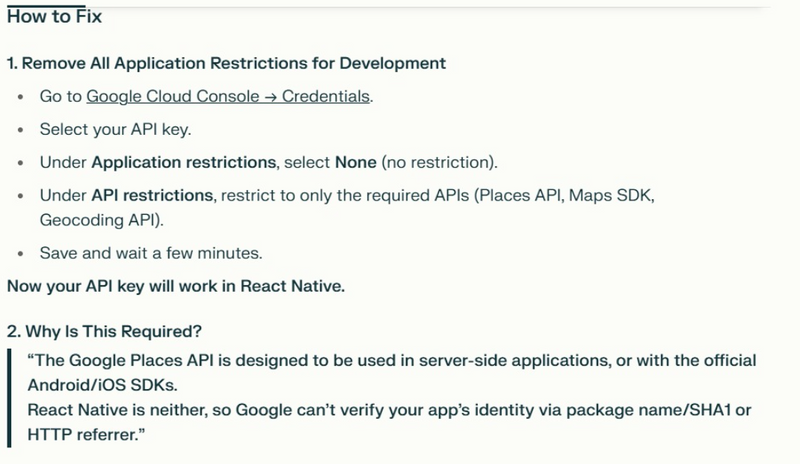The width and height of the screenshot is (800, 464).
Task: Click the 'Select your API key.' bullet
Action: 115,130
